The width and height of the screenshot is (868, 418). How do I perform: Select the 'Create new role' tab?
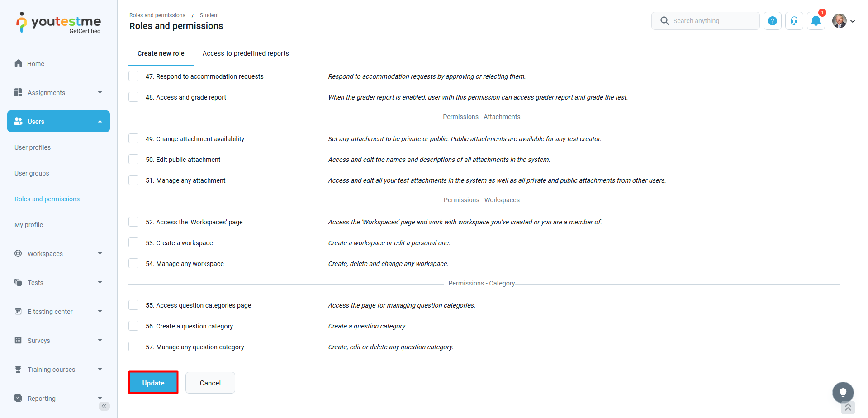click(x=161, y=53)
